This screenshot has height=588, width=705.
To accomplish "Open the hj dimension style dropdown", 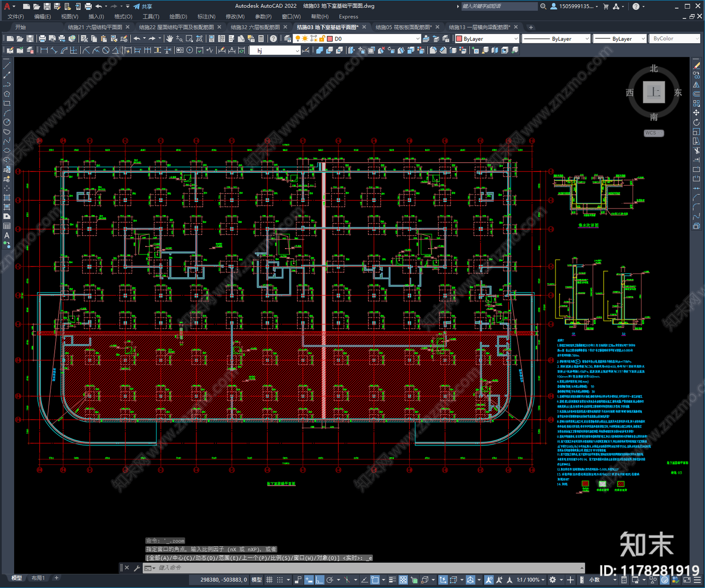I will pyautogui.click(x=297, y=51).
